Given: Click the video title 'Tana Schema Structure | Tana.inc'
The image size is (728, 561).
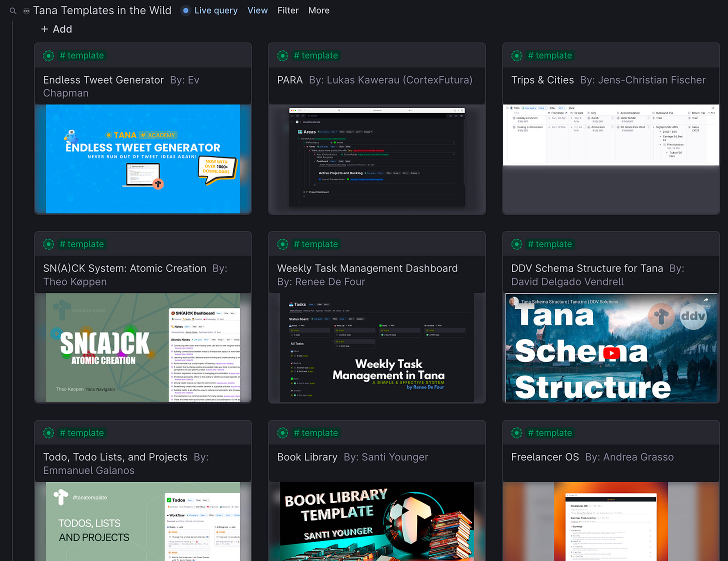Looking at the screenshot, I should 569,301.
